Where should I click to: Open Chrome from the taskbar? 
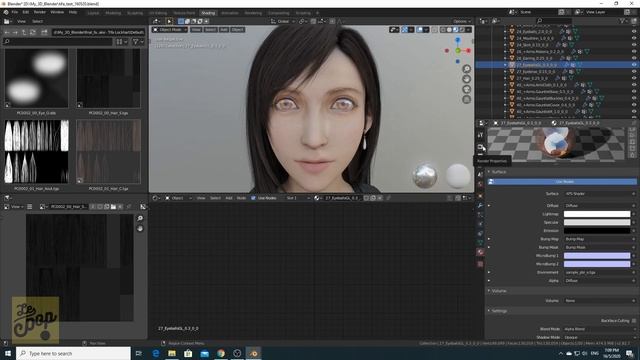(x=221, y=353)
